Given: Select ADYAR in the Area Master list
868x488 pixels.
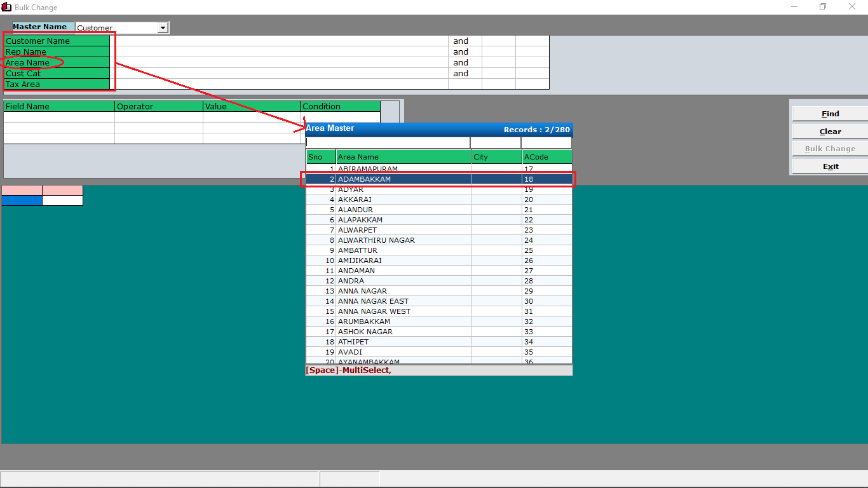Looking at the screenshot, I should point(439,189).
